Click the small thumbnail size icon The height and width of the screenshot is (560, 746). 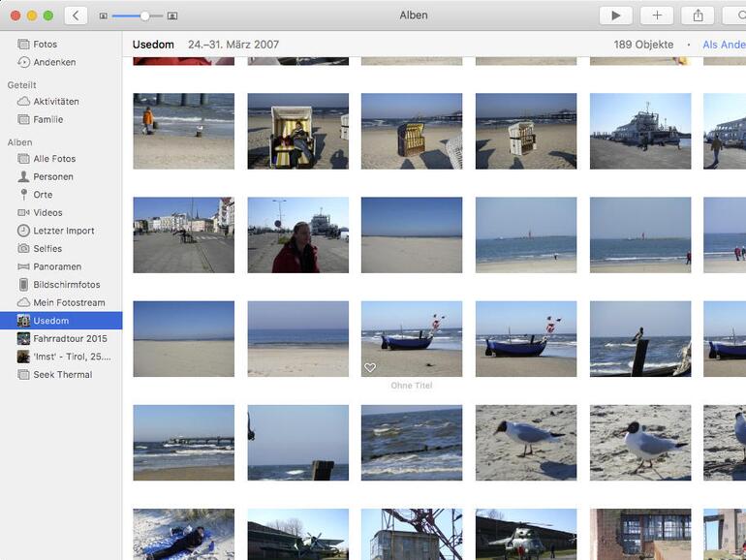tap(104, 16)
